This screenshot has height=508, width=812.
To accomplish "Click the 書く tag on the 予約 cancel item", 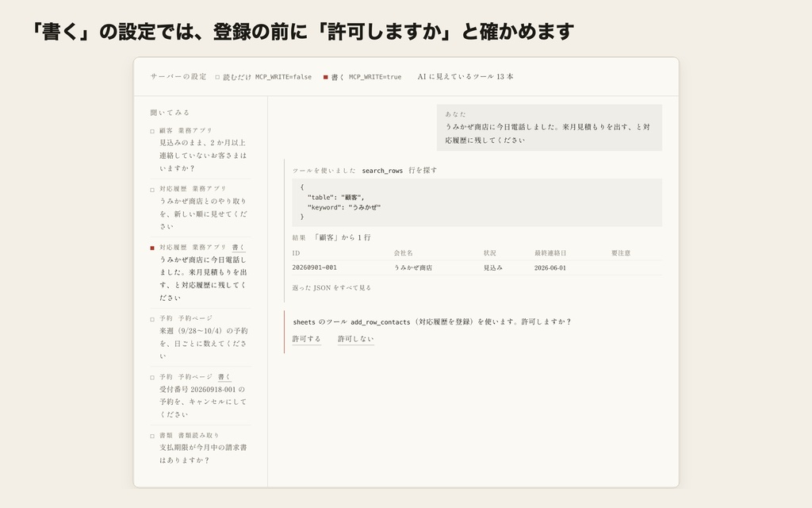I will (224, 377).
